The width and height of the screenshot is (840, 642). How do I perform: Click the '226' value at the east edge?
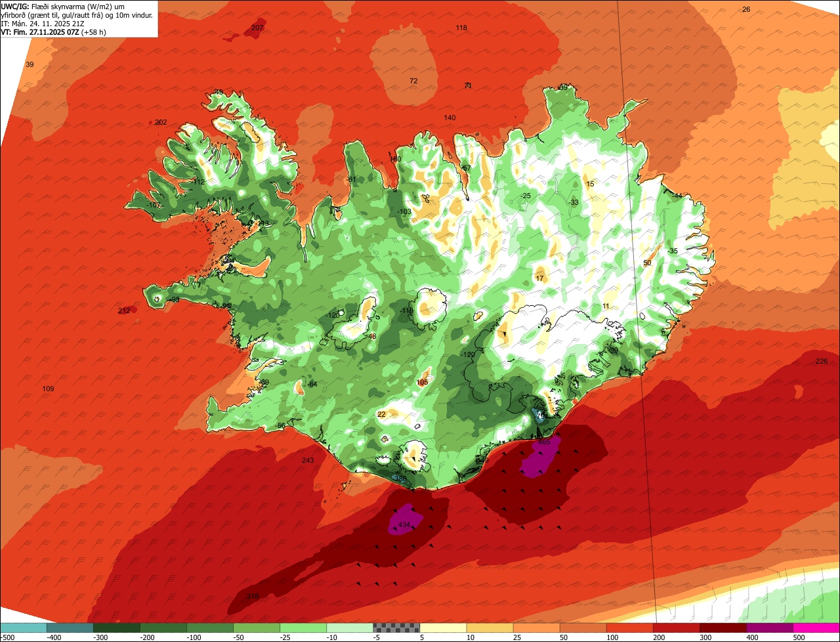click(822, 362)
